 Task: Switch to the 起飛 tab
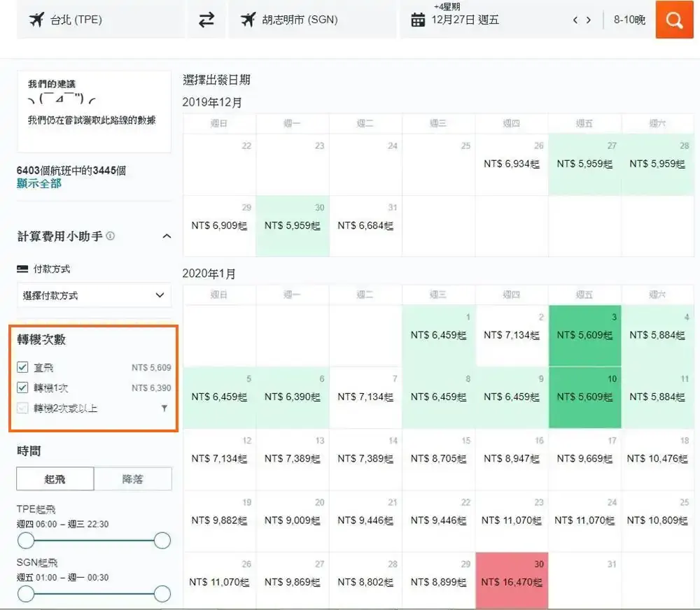pos(55,479)
